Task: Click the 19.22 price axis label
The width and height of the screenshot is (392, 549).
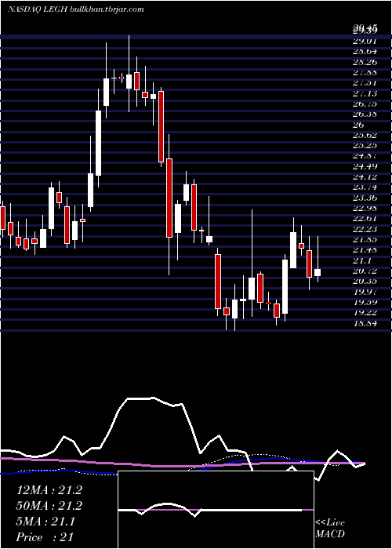Action: click(365, 313)
